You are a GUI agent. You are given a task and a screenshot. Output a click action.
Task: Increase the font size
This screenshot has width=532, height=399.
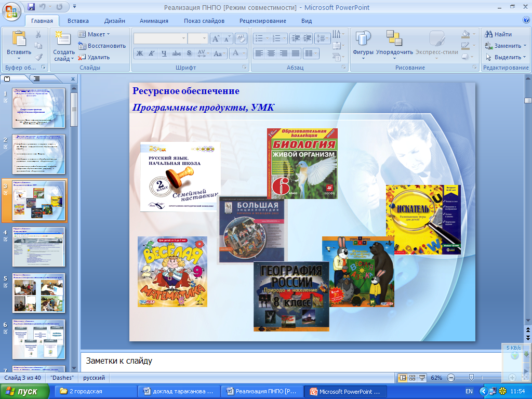(x=216, y=38)
